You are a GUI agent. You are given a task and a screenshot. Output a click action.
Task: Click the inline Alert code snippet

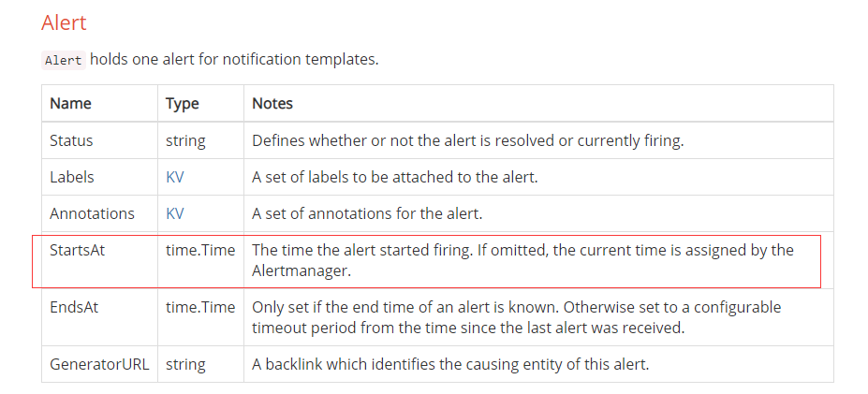click(x=64, y=60)
